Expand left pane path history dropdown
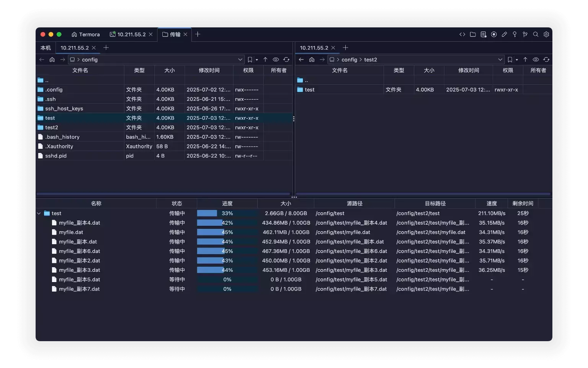This screenshot has width=588, height=368. (240, 60)
